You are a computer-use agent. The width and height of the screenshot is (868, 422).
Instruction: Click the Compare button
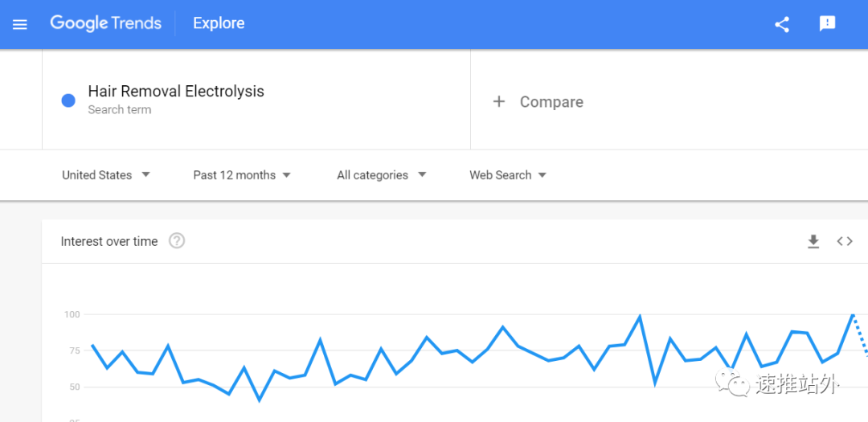[x=551, y=102]
